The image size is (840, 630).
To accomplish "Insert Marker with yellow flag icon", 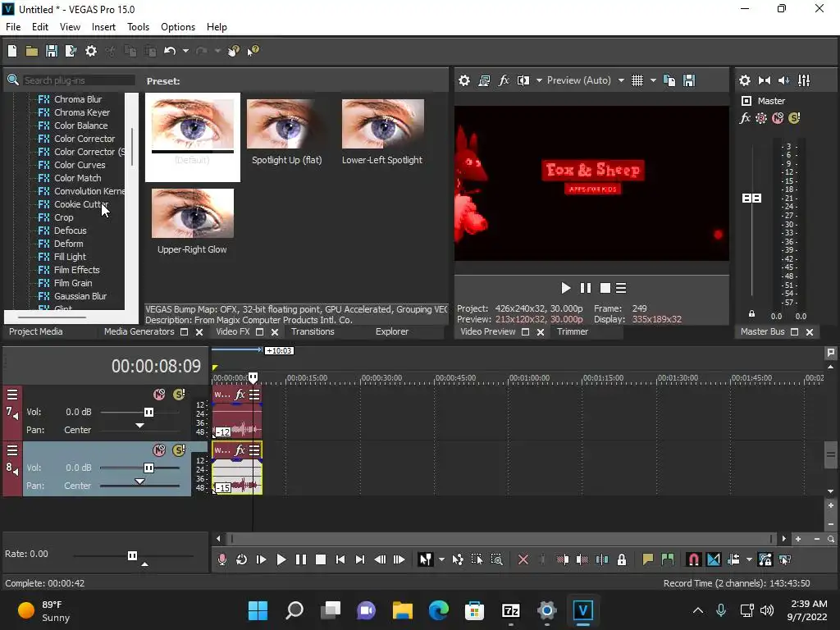I will coord(648,559).
